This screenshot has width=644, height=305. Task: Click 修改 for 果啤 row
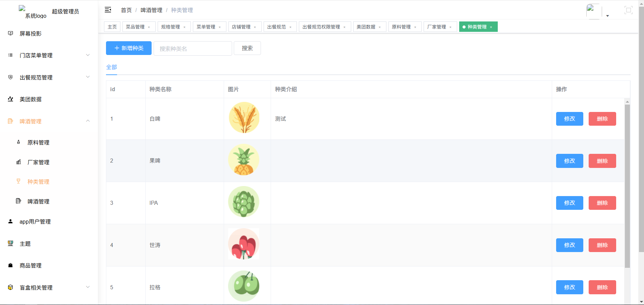(570, 161)
